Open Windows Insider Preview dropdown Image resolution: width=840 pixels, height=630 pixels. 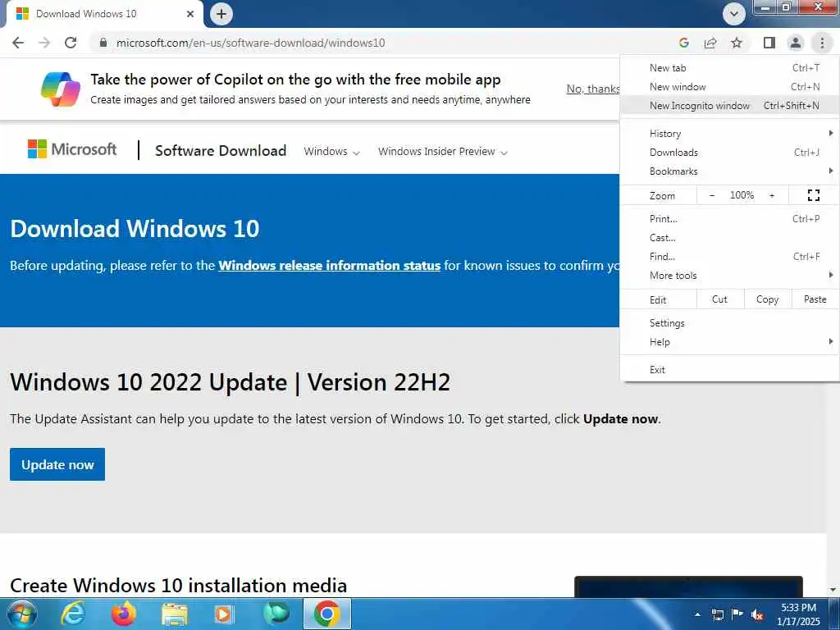click(x=442, y=152)
